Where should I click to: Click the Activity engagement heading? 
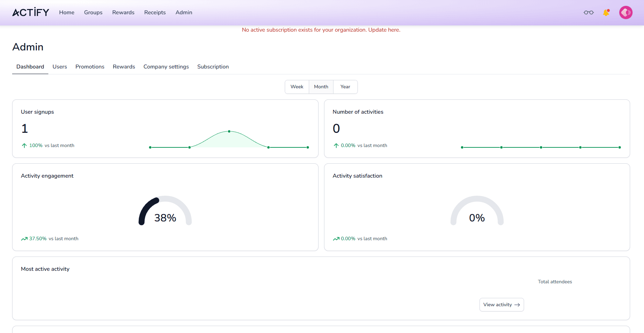click(47, 176)
